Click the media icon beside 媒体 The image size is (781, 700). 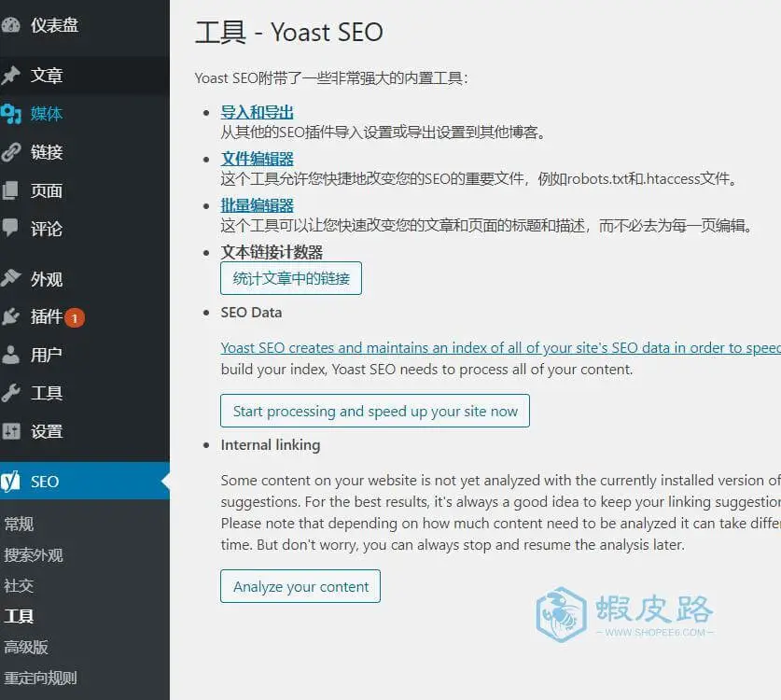10,114
